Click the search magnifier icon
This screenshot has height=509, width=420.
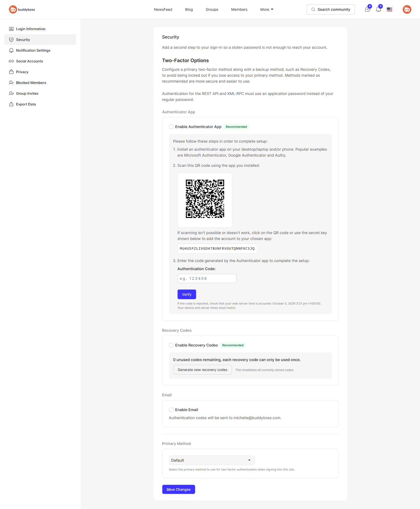[313, 9]
